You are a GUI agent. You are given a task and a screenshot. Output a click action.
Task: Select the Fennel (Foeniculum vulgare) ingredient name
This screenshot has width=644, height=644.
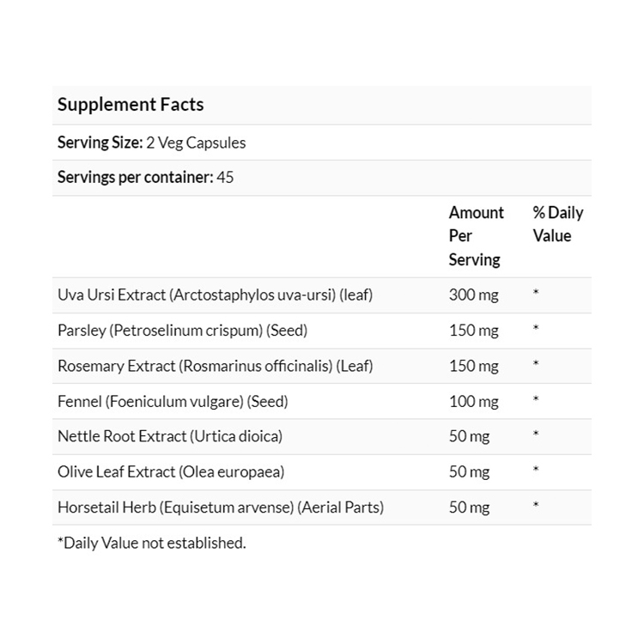(x=173, y=401)
